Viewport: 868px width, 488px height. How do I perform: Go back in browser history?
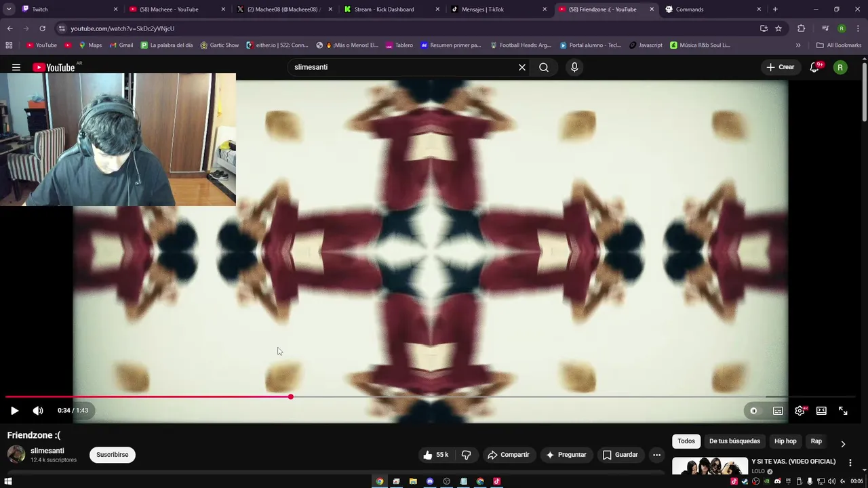9,28
